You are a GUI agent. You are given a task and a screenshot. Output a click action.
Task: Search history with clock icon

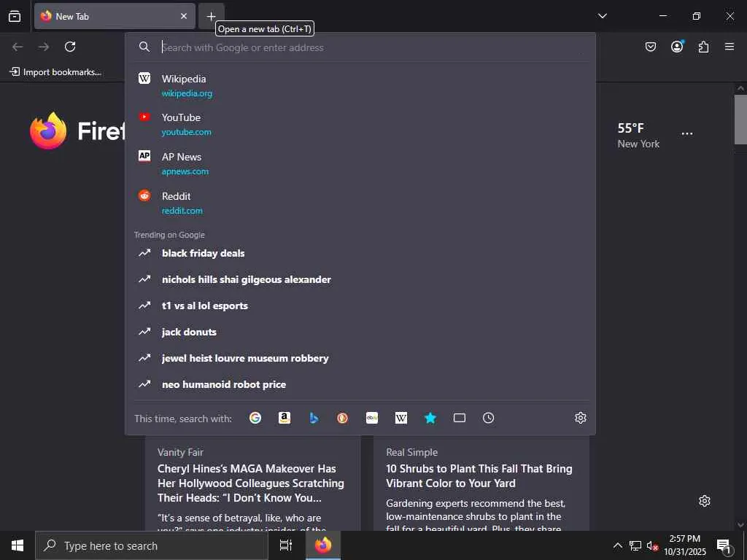point(488,418)
